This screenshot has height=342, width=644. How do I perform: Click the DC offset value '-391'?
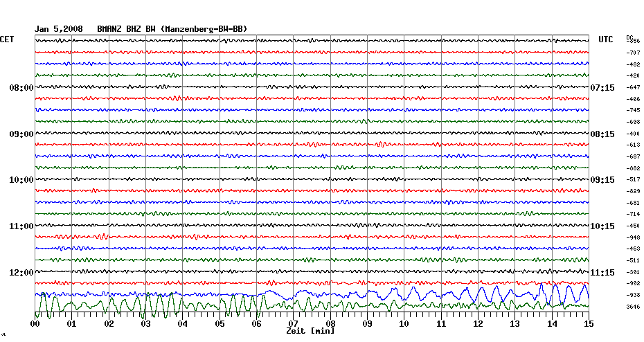tap(634, 272)
